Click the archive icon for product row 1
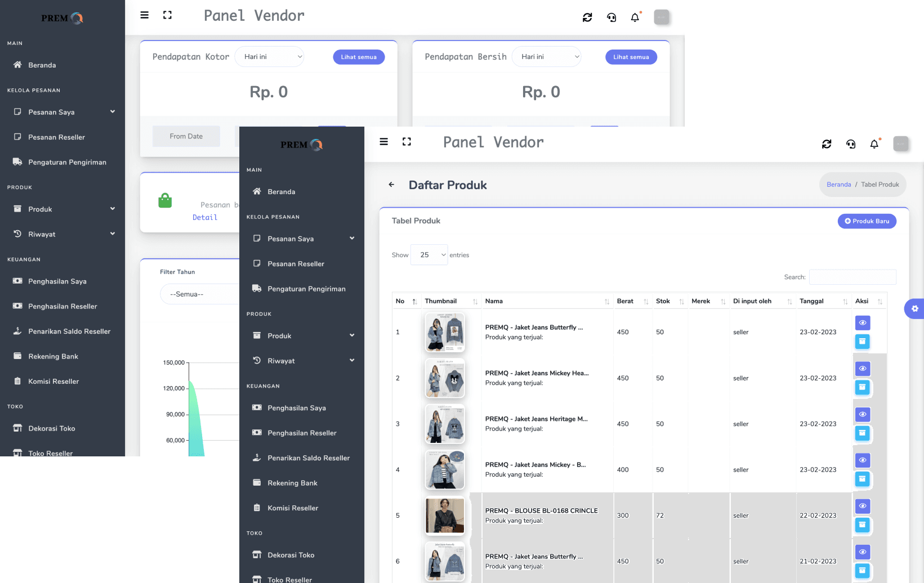The image size is (924, 583). tap(862, 341)
